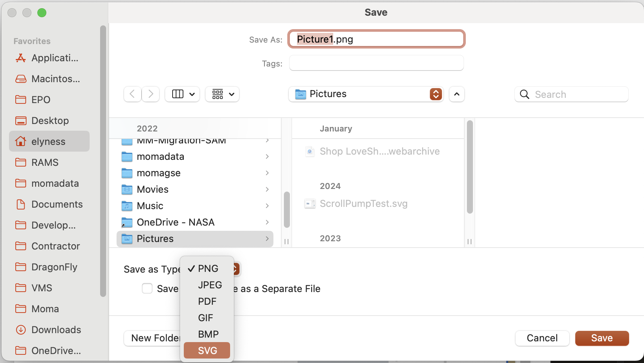644x363 pixels.
Task: Choose SVG from the file type menu
Action: coord(207,351)
